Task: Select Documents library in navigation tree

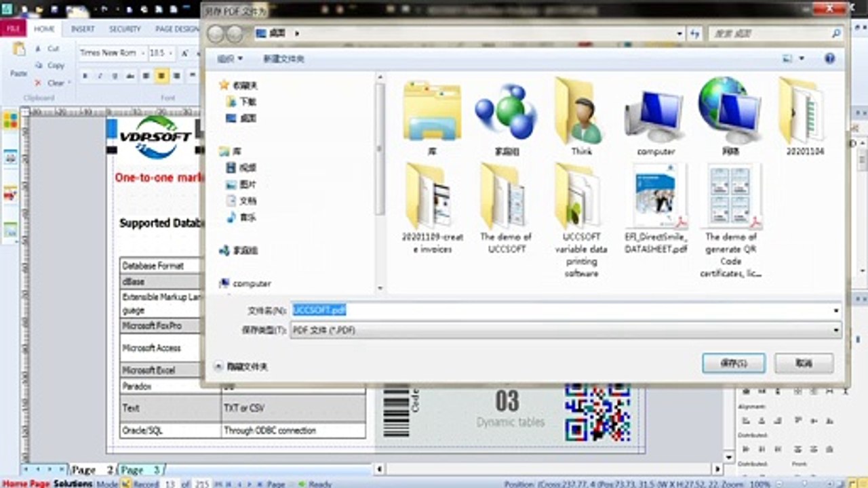Action: (x=241, y=201)
